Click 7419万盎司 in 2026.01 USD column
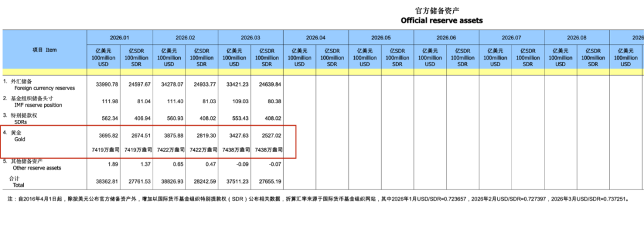 click(106, 150)
